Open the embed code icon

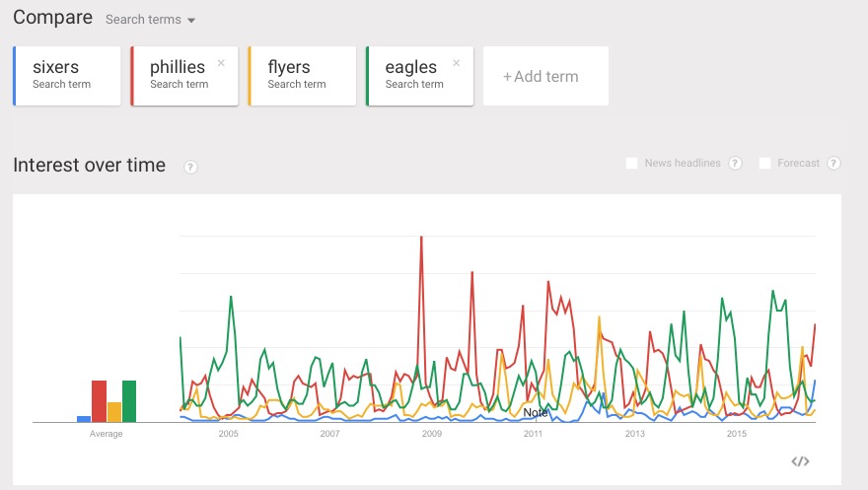click(x=800, y=460)
